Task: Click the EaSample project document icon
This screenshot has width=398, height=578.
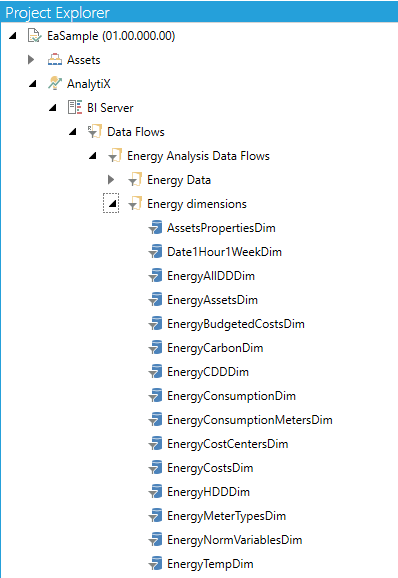Action: [x=35, y=36]
